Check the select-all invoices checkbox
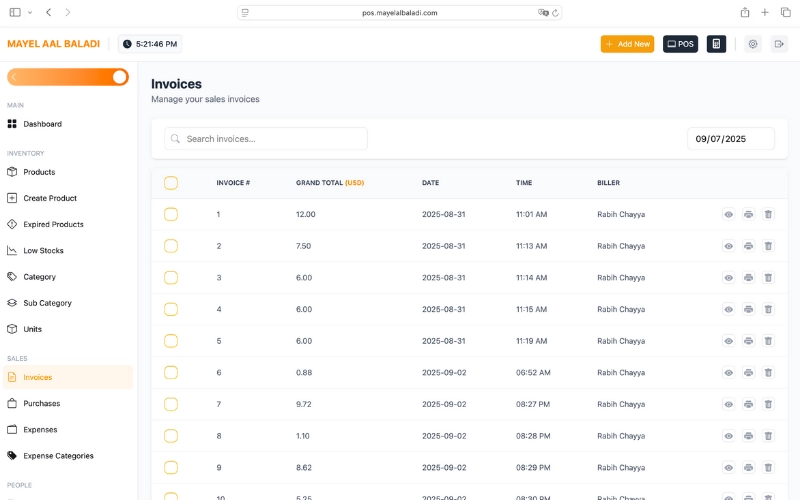 (x=171, y=183)
